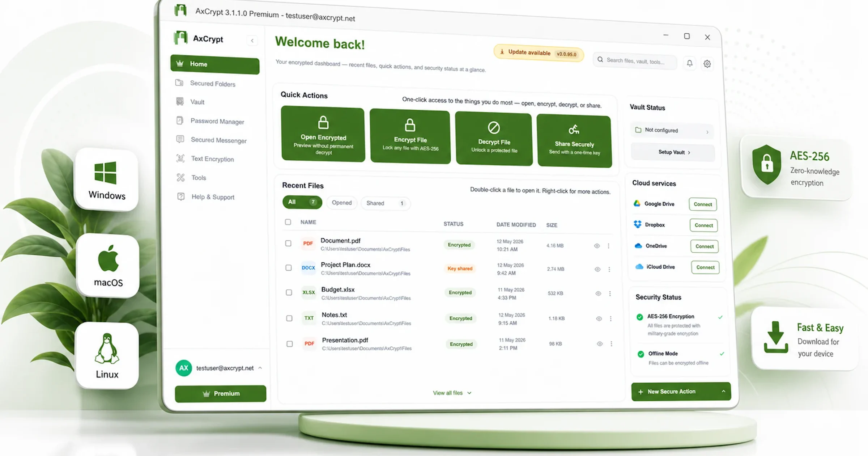Click the Encrypt File quick action
Viewport: 868px width, 456px height.
click(x=410, y=136)
